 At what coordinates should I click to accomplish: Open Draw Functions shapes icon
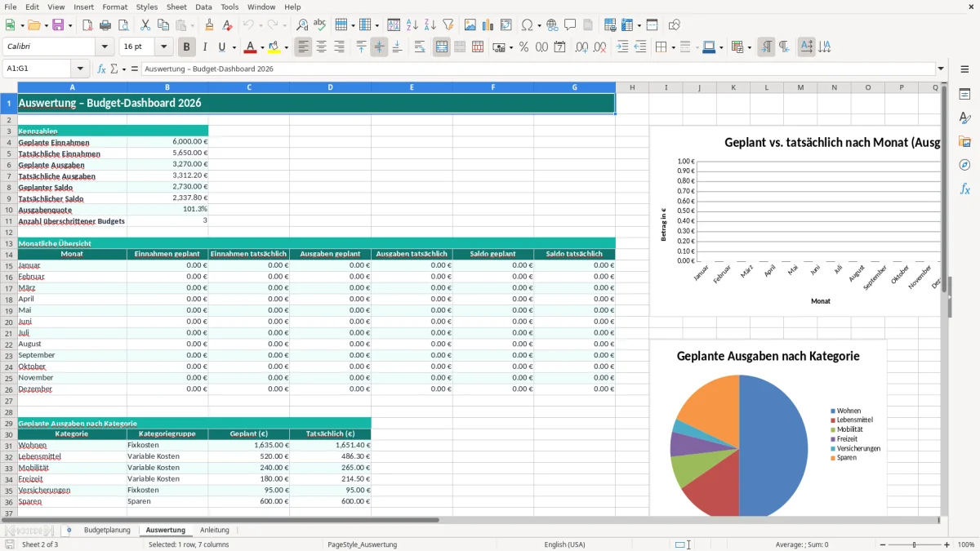(675, 25)
